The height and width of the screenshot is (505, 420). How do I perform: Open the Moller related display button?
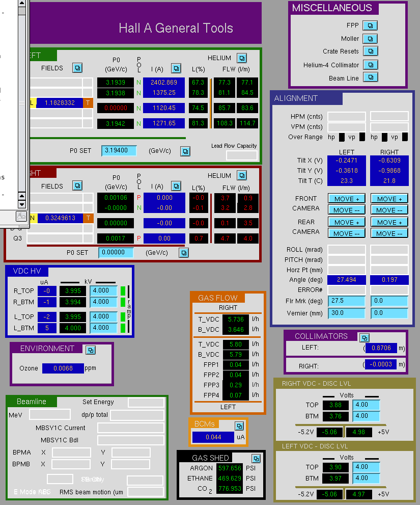[x=370, y=39]
